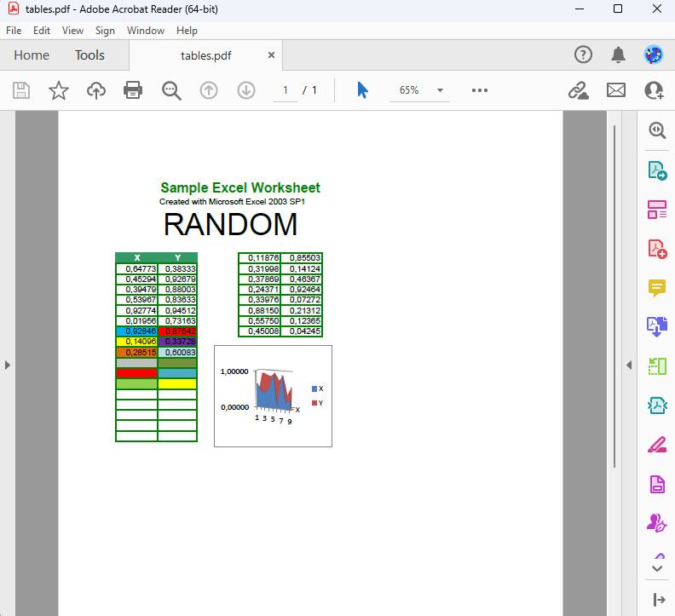Open the View menu
The height and width of the screenshot is (616, 675).
pyautogui.click(x=72, y=31)
